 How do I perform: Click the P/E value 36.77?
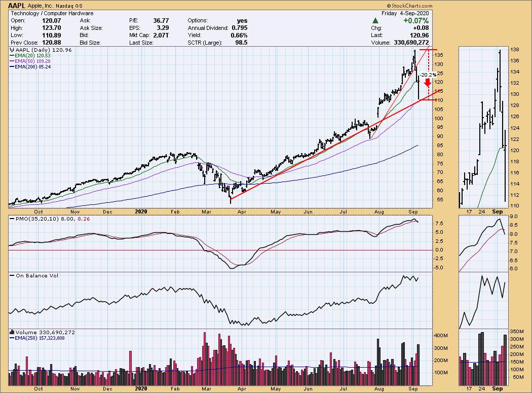pos(161,21)
